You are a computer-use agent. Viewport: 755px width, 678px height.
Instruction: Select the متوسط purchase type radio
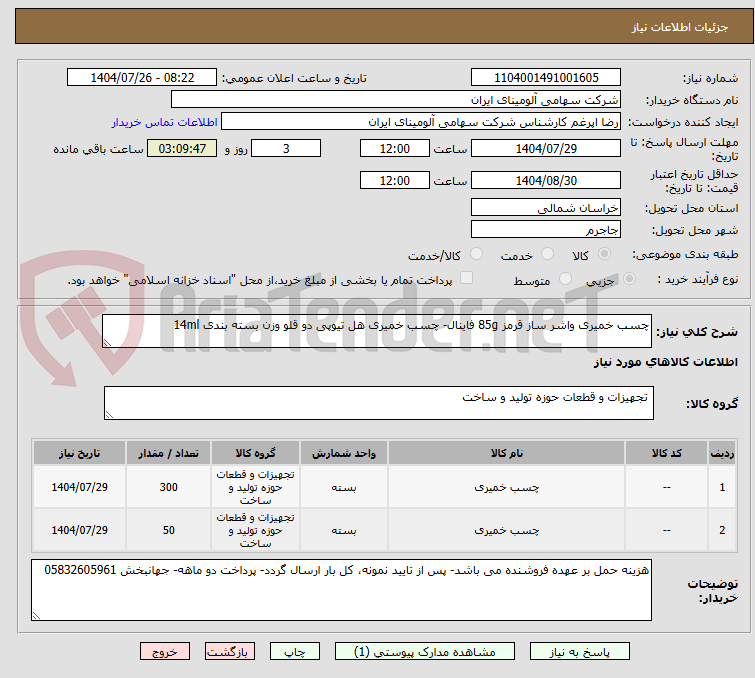point(565,278)
